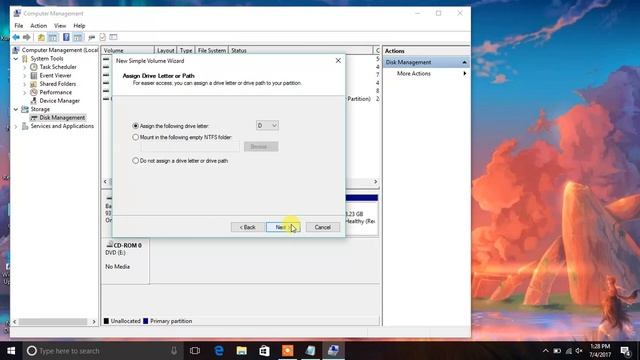Click the key-shaped toolbar icon in Computer Management
This screenshot has width=640, height=360.
pyautogui.click(x=91, y=37)
